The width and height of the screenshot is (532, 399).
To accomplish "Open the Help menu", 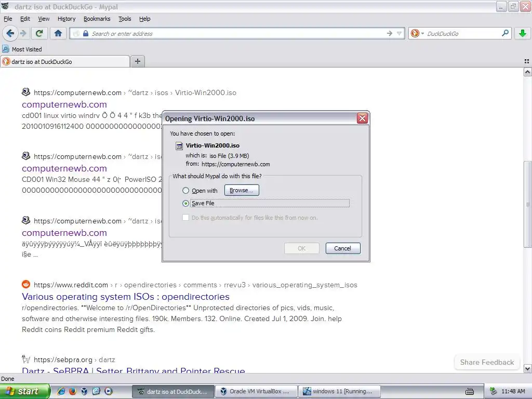I will click(144, 19).
